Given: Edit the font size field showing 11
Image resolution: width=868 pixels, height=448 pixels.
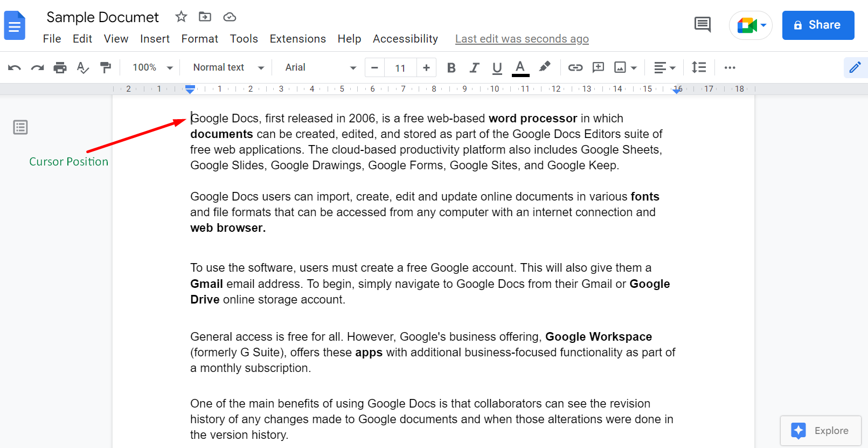Looking at the screenshot, I should click(400, 68).
